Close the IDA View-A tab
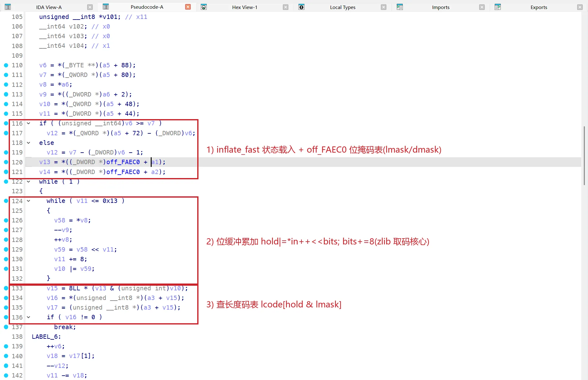Screen dimensions: 588x380 pos(90,7)
